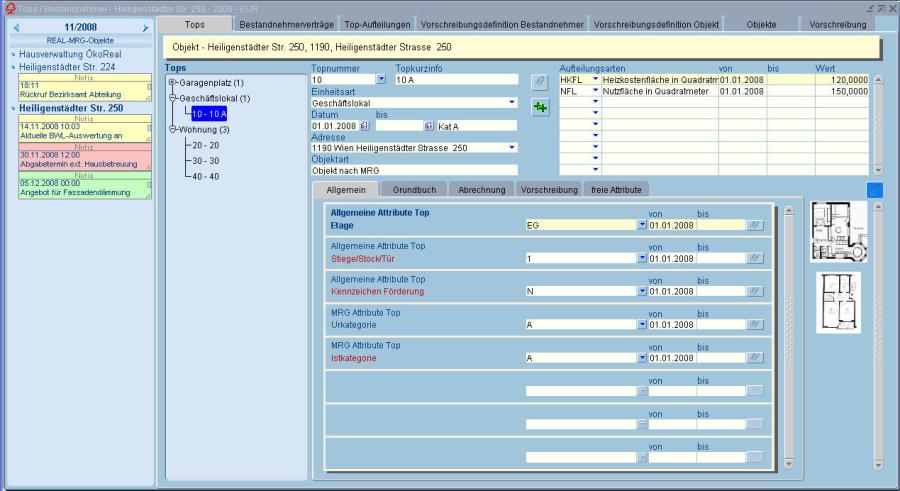The image size is (900, 491).
Task: Select the Abrechnung sub-tab
Action: [x=482, y=190]
